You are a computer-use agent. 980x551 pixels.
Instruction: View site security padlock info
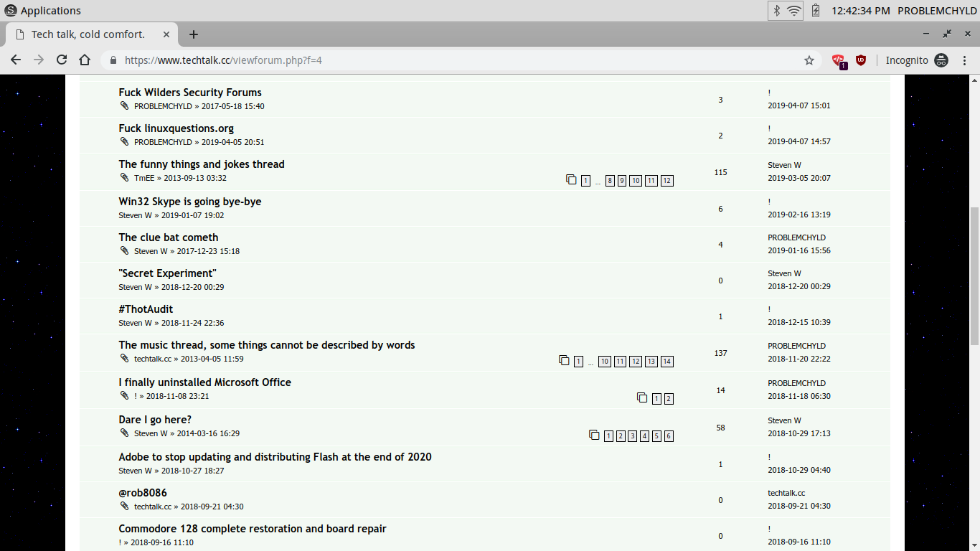click(113, 60)
